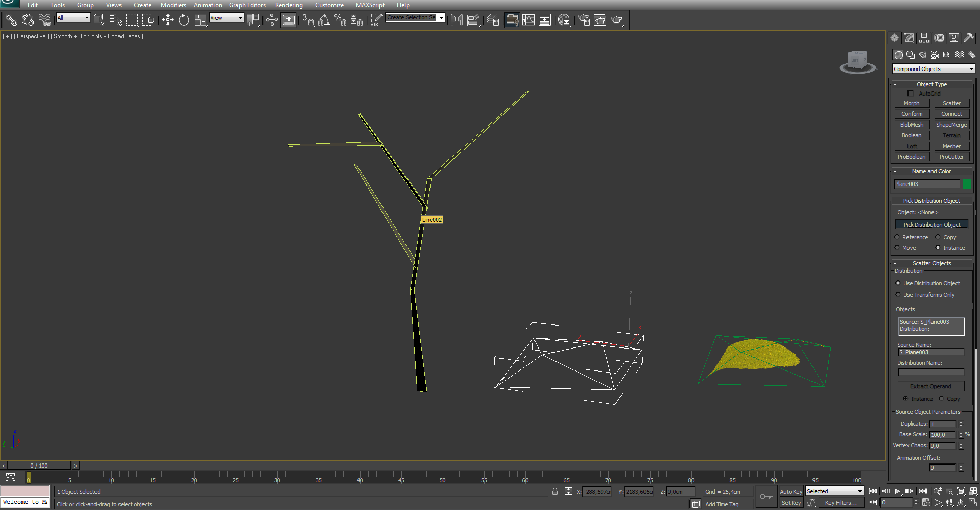
Task: Open the Customize menu
Action: pyautogui.click(x=329, y=5)
